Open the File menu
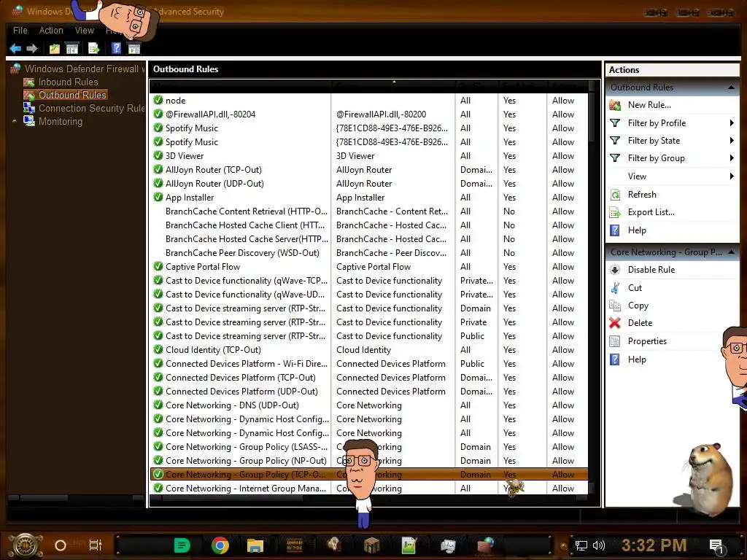 click(20, 31)
